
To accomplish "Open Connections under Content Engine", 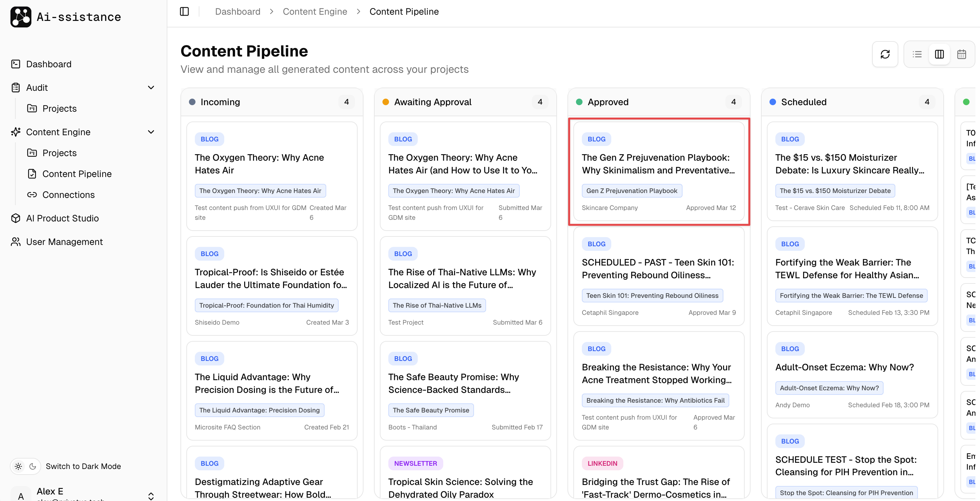I will point(69,195).
